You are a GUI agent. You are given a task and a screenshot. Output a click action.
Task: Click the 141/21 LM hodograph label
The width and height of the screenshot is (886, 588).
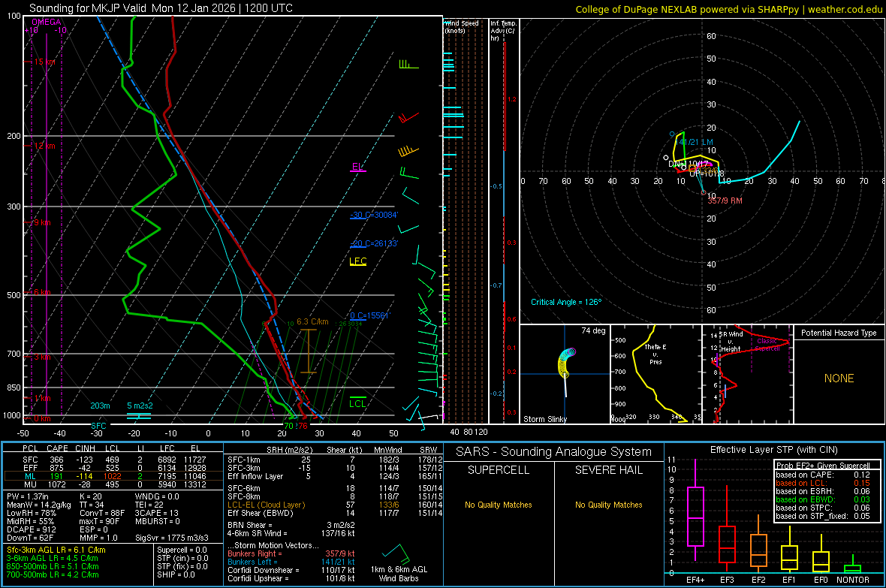(695, 142)
